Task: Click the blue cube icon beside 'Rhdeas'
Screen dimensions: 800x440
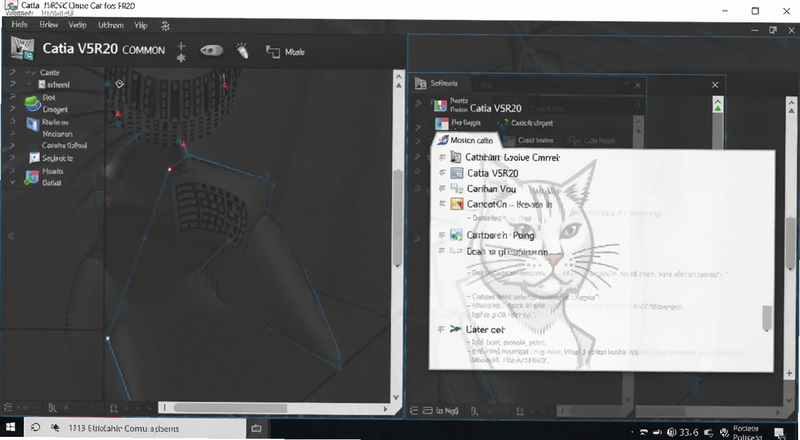Action: 33,124
